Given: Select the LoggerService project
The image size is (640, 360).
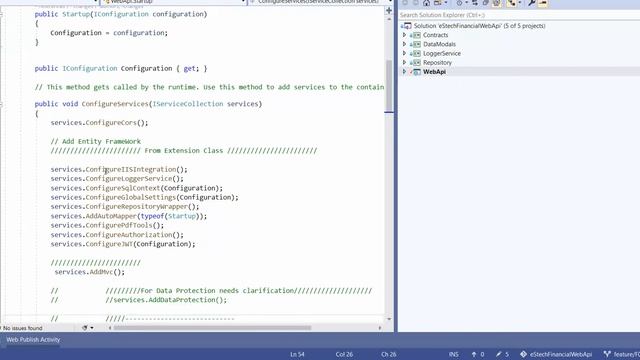Looking at the screenshot, I should point(442,53).
